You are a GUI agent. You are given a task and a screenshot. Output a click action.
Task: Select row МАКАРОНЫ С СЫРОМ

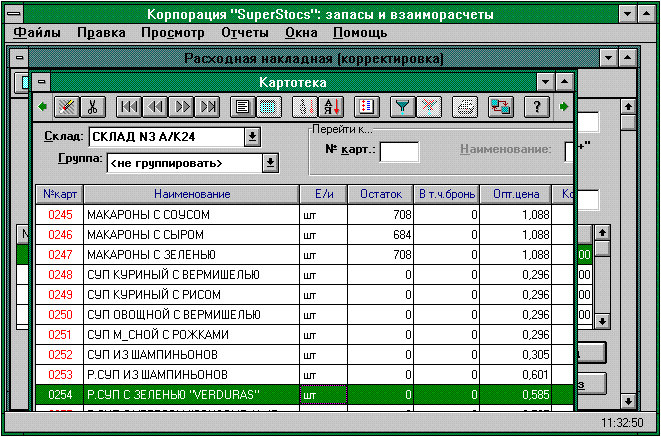tap(304, 235)
